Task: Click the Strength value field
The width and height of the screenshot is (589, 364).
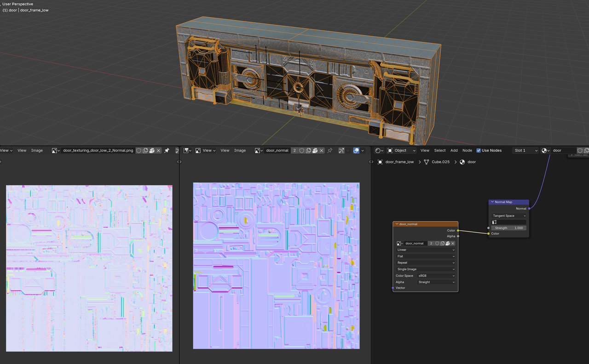Action: click(x=509, y=228)
